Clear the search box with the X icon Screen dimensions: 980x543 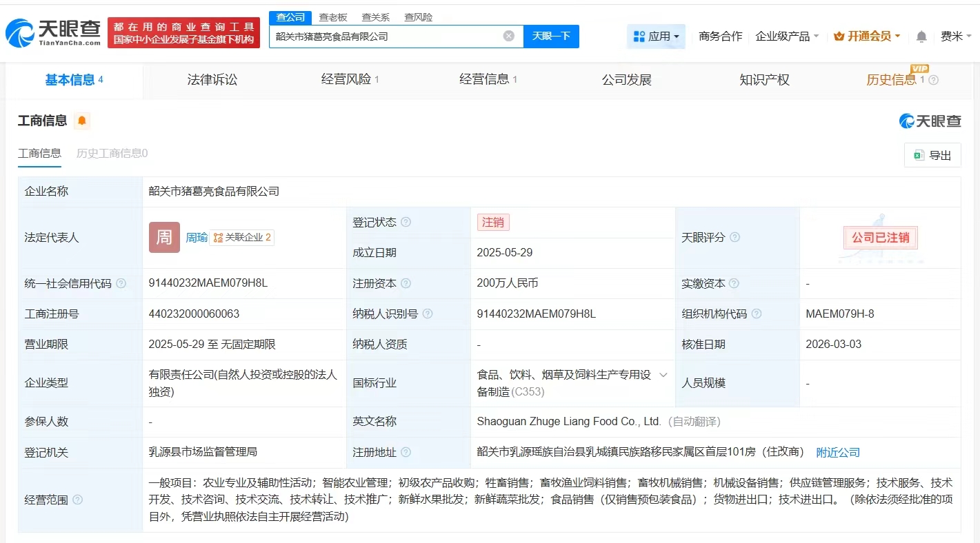point(508,36)
